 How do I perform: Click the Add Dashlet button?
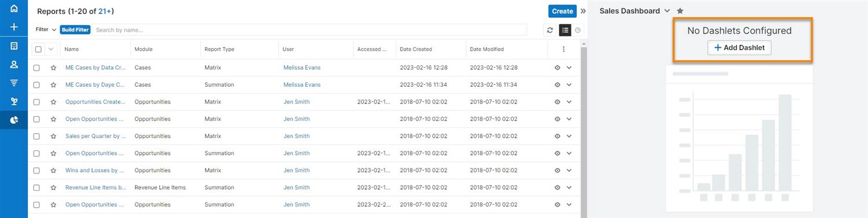pyautogui.click(x=739, y=47)
